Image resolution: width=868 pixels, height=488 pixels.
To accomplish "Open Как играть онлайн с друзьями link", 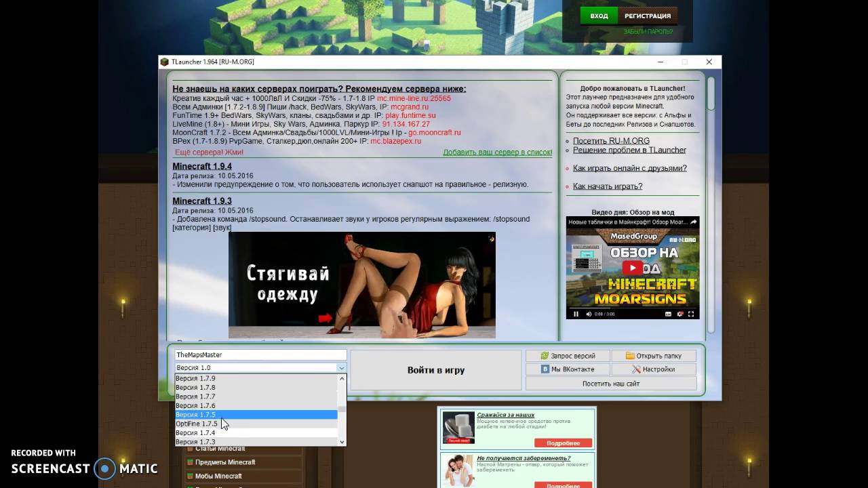I will click(630, 168).
